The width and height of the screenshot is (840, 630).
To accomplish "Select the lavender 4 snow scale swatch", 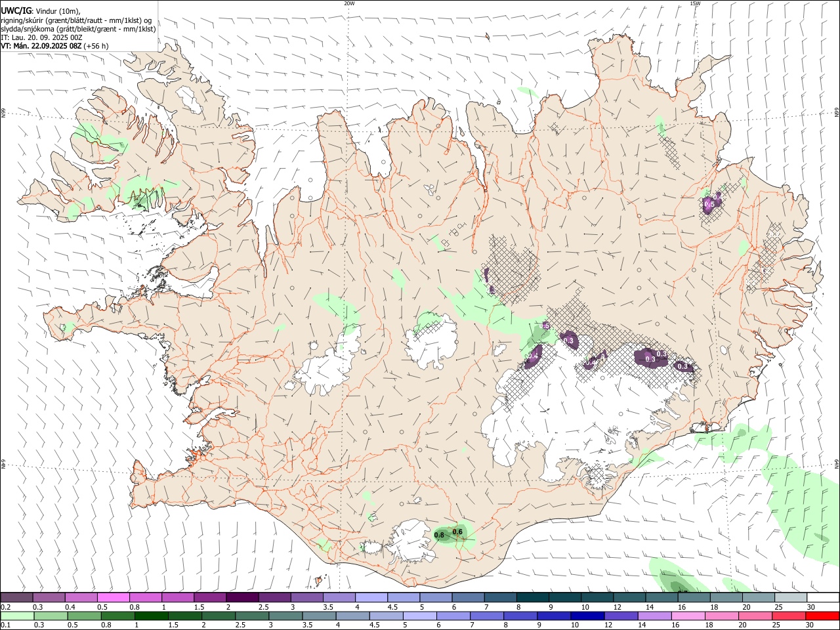I will click(371, 597).
